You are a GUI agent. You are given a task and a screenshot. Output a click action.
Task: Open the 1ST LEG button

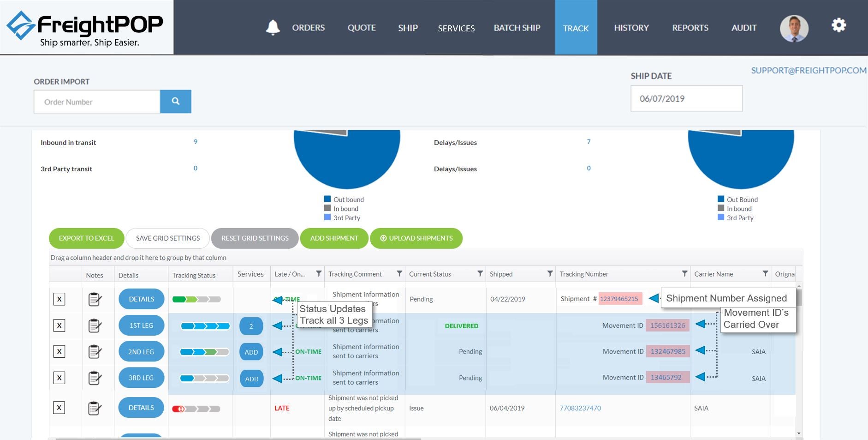pyautogui.click(x=142, y=325)
